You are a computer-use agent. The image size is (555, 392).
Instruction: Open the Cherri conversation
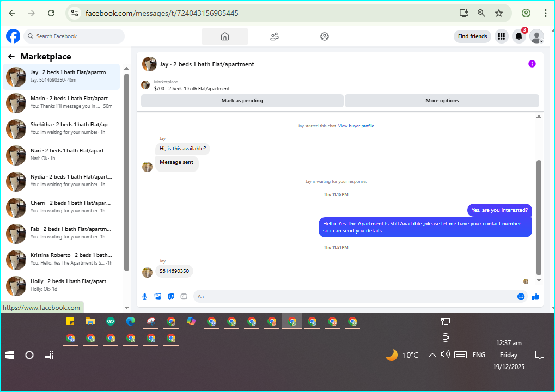(61, 207)
